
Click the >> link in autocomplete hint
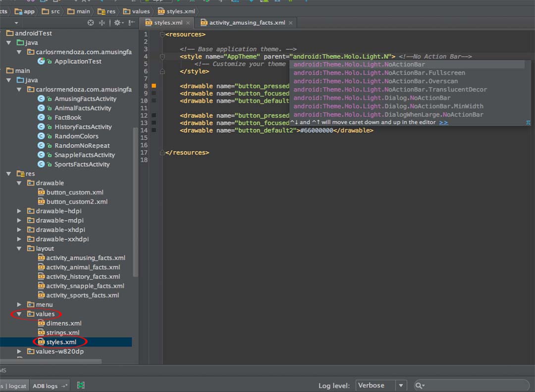(x=443, y=122)
